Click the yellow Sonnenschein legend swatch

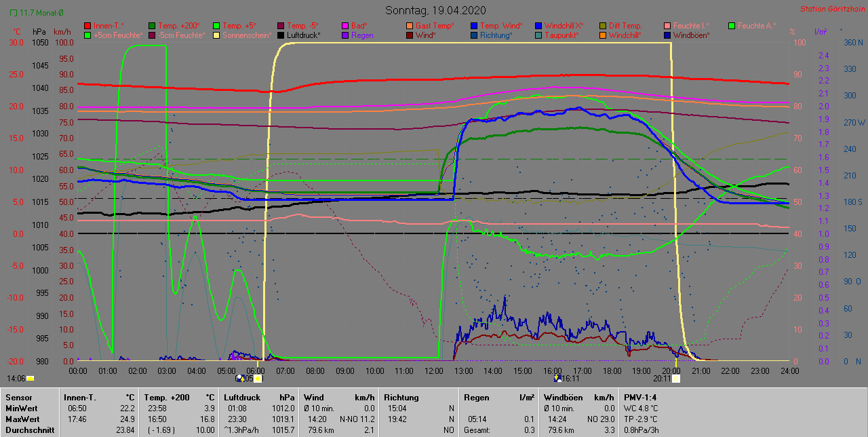pos(216,35)
